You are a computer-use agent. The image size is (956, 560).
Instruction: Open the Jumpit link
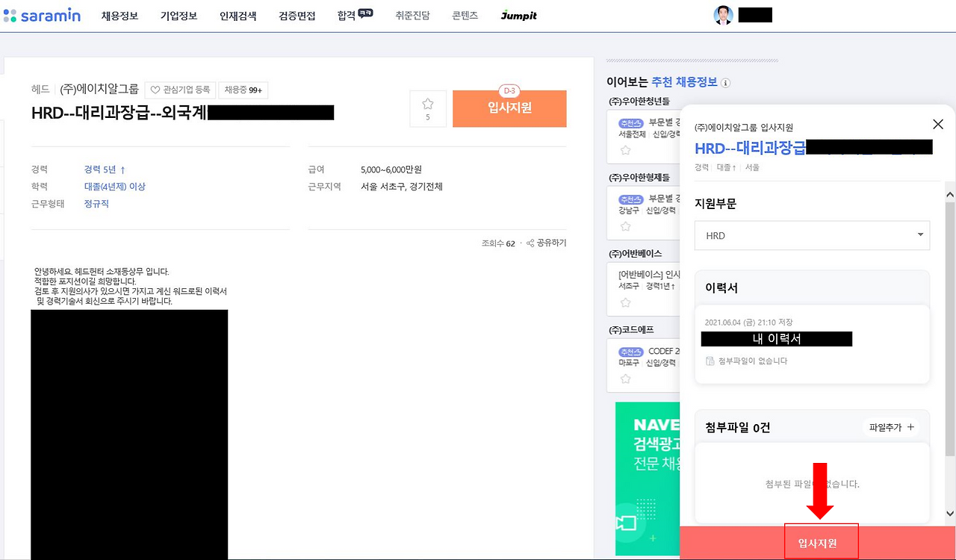pyautogui.click(x=519, y=16)
